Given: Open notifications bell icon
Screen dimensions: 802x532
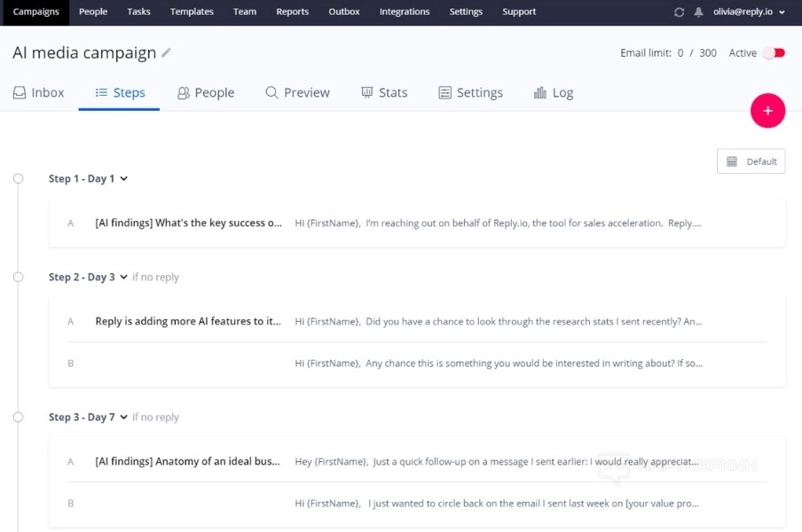Looking at the screenshot, I should [x=698, y=12].
